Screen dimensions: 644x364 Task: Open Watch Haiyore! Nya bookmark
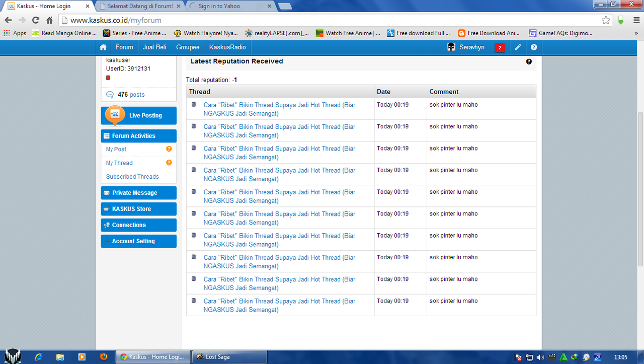tap(206, 33)
